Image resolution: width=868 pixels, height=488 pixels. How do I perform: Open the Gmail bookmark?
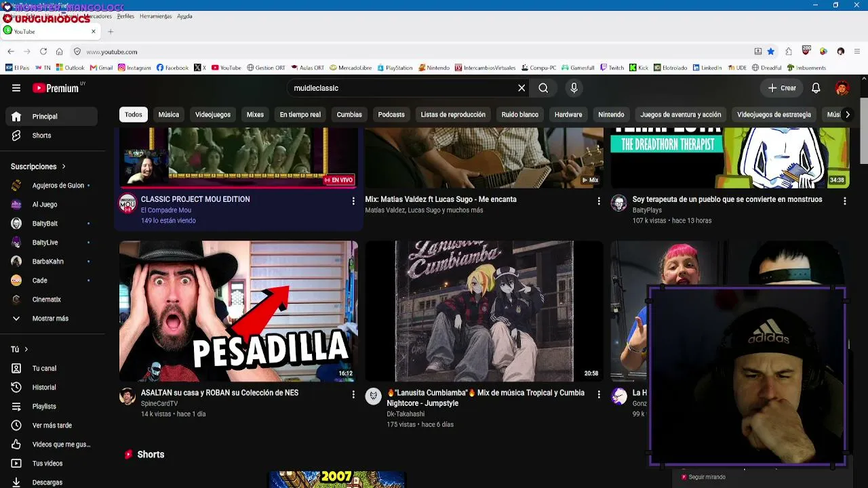click(102, 68)
